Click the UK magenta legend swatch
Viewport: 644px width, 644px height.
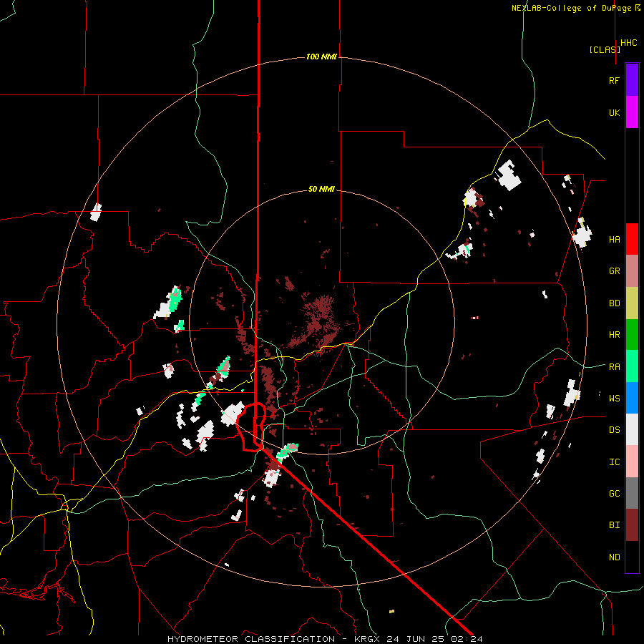[x=632, y=112]
